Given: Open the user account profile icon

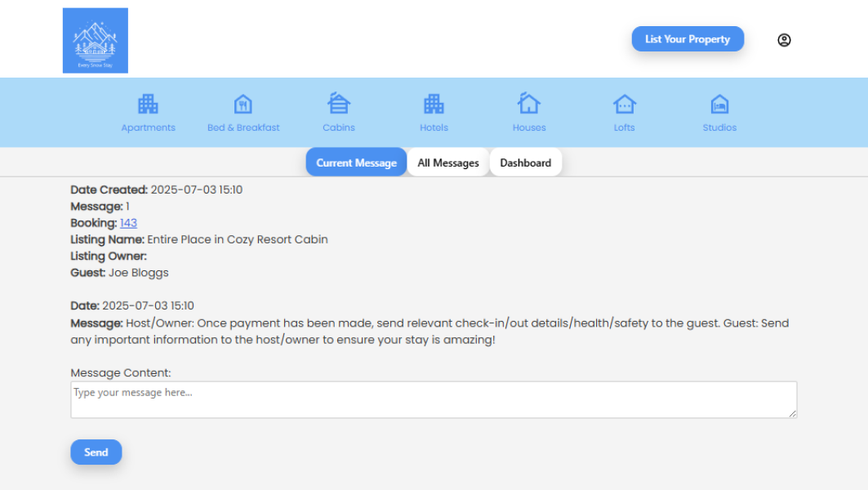Looking at the screenshot, I should (784, 40).
